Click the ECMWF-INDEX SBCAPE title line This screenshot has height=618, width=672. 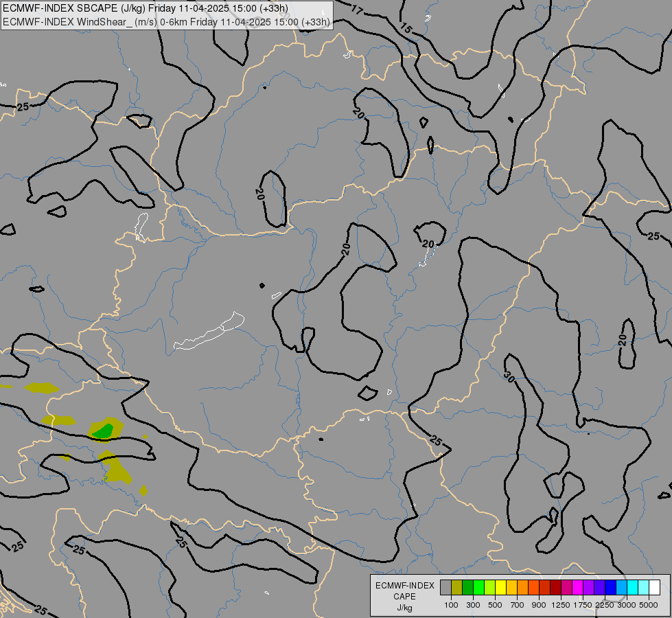click(146, 8)
